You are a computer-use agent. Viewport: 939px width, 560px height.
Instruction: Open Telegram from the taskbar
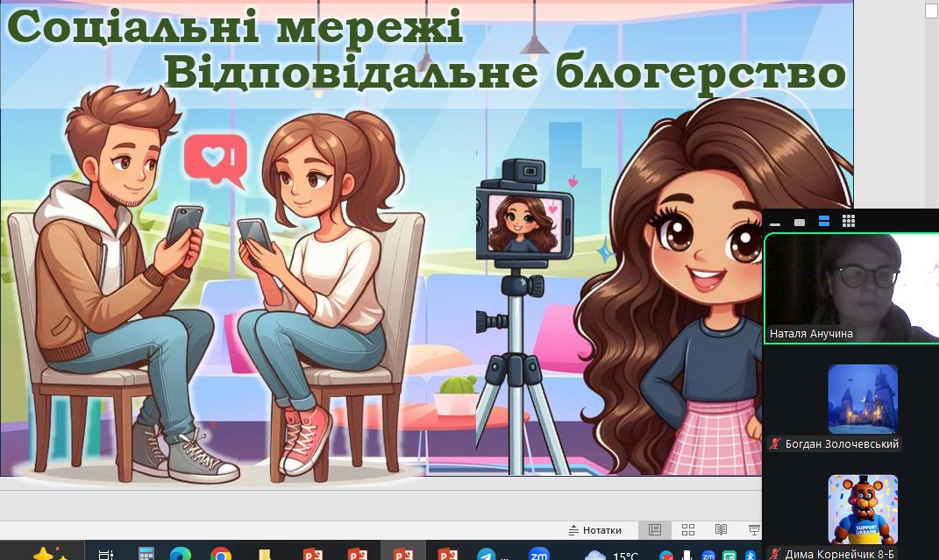coord(486,554)
